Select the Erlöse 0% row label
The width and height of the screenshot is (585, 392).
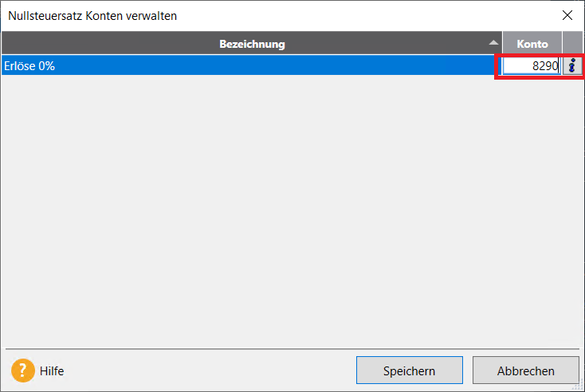pos(29,66)
